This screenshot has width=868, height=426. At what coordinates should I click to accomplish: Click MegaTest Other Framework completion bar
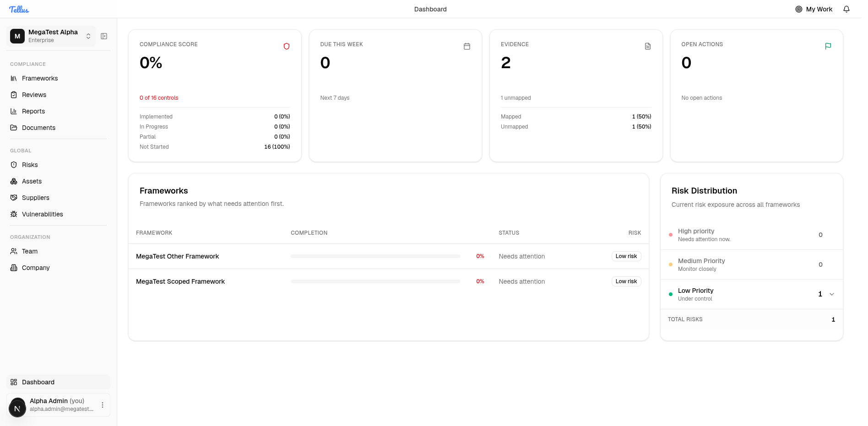(375, 256)
